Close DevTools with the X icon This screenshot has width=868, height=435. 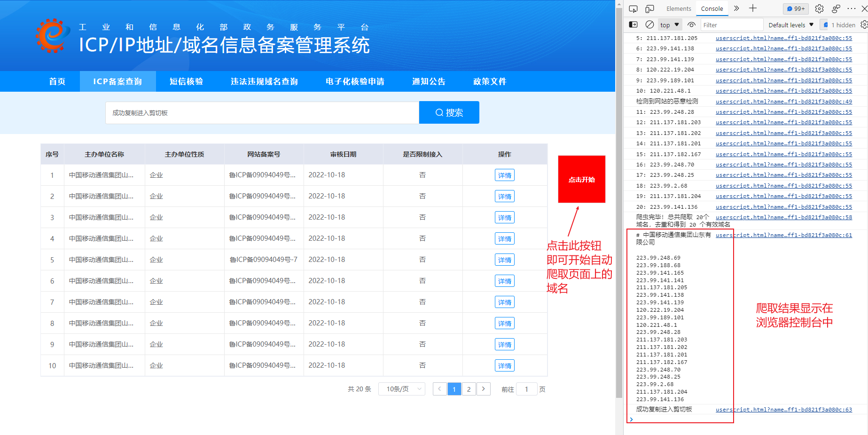click(864, 8)
